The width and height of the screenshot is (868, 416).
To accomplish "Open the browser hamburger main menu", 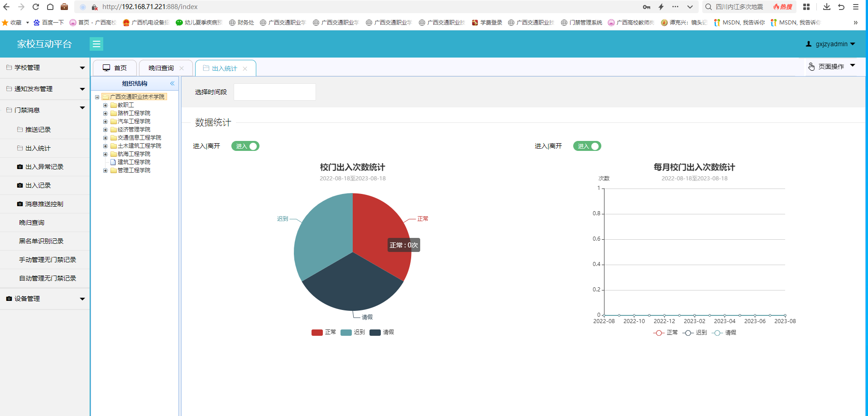I will click(x=856, y=7).
